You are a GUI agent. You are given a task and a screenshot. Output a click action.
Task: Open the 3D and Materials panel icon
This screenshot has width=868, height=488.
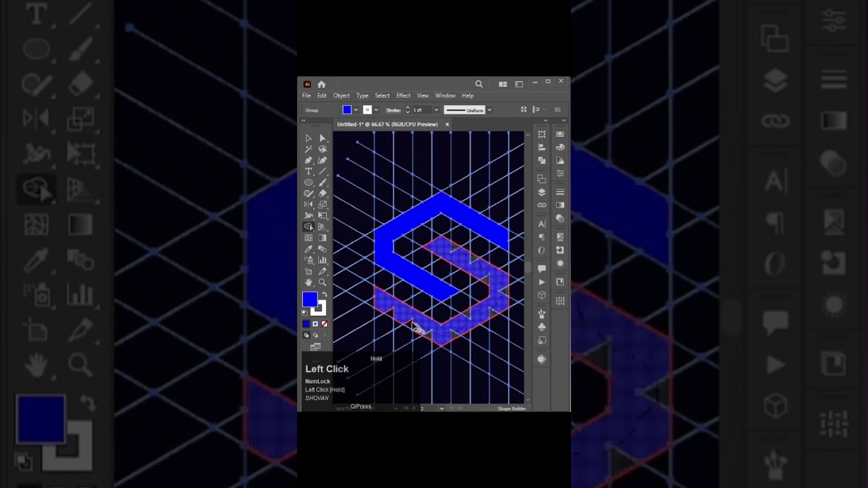[541, 296]
